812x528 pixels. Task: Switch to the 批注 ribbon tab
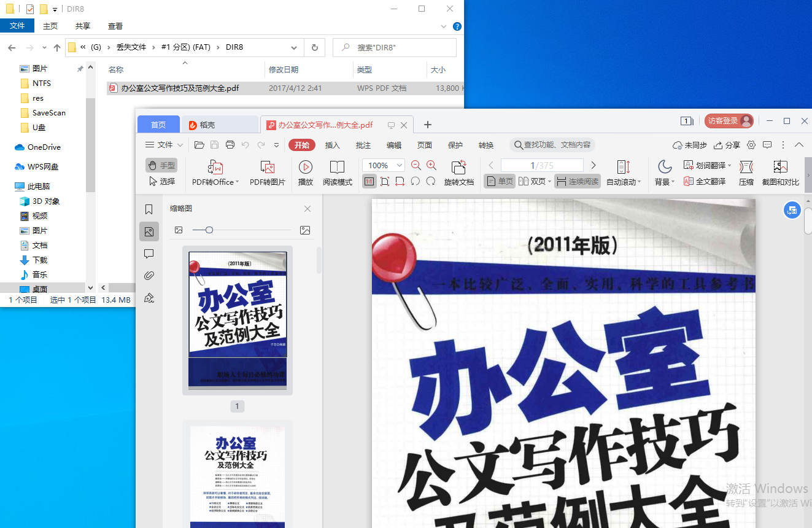[x=363, y=145]
